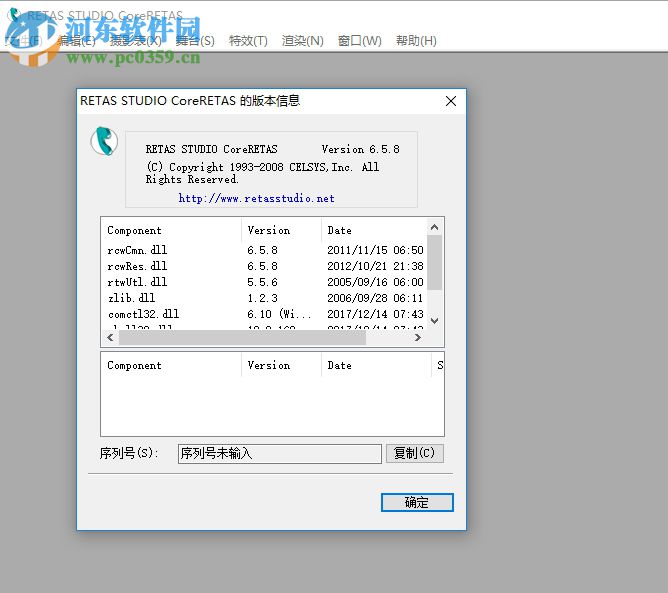Click the Version 6.5.8 text
Image resolution: width=668 pixels, height=593 pixels.
pos(360,149)
